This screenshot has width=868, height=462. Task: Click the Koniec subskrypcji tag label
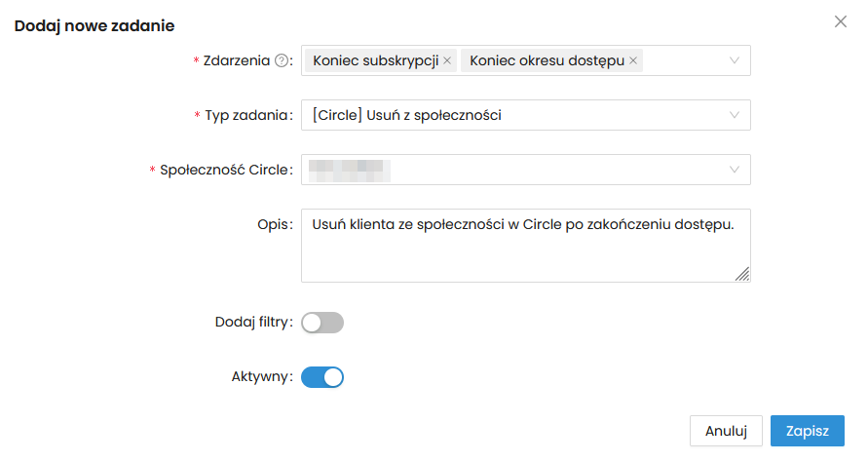click(x=376, y=60)
